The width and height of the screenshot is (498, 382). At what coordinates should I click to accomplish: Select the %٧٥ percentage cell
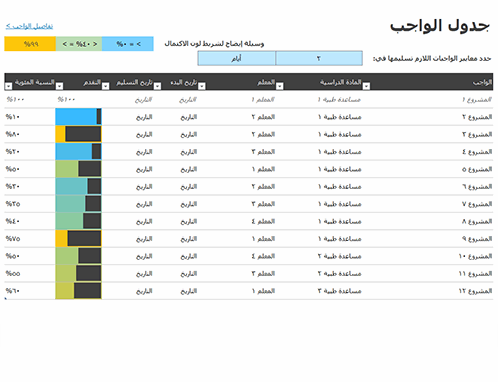tap(13, 239)
